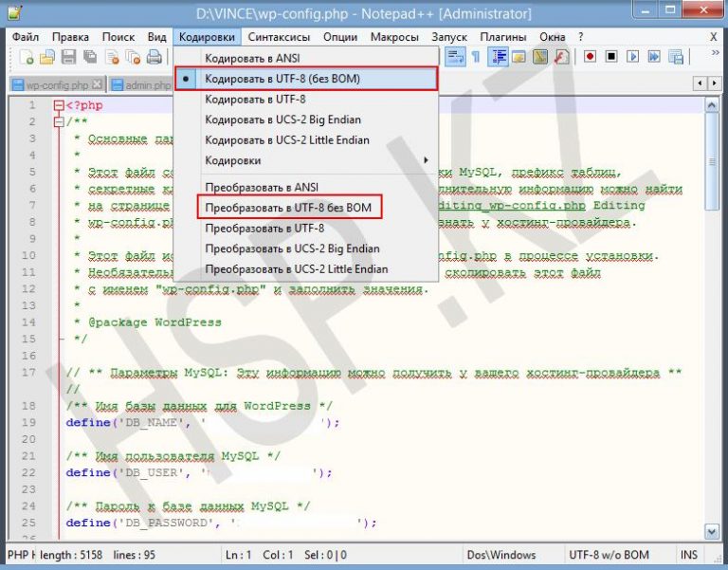
Task: Click the Open file toolbar icon
Action: coord(47,58)
